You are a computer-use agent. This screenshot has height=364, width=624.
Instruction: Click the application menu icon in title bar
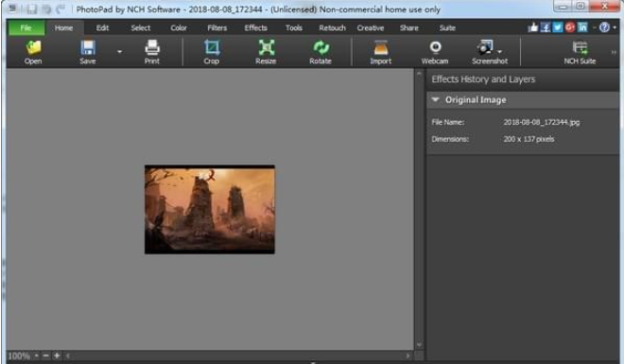(x=12, y=9)
